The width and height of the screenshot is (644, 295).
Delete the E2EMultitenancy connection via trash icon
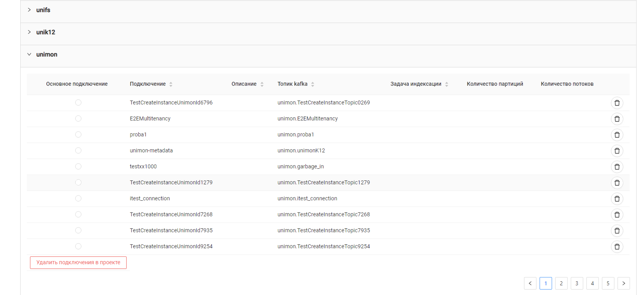pyautogui.click(x=617, y=119)
